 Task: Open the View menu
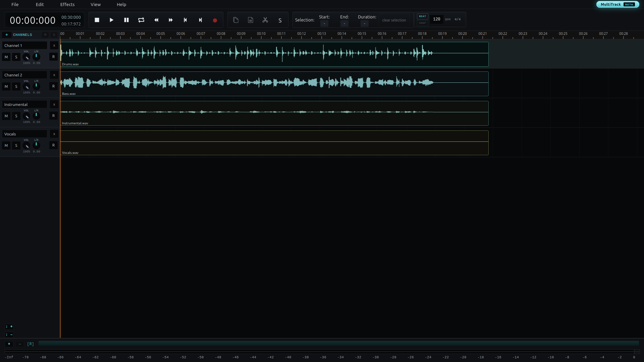click(x=96, y=4)
